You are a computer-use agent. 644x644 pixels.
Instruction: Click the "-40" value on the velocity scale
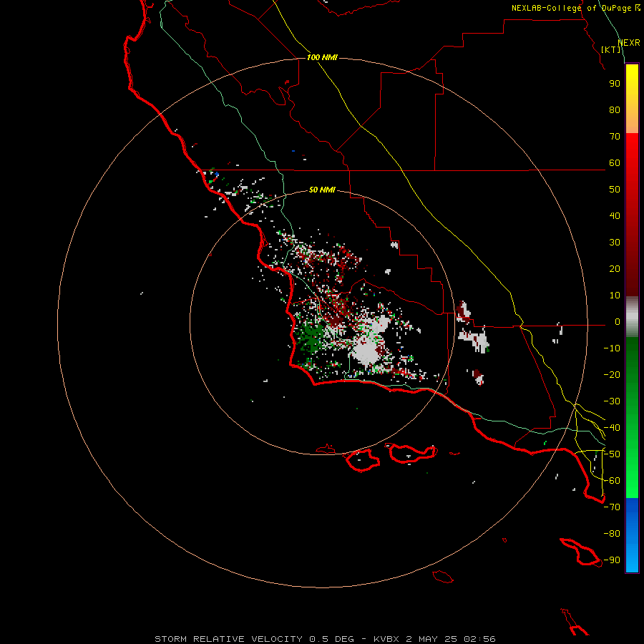click(x=612, y=428)
